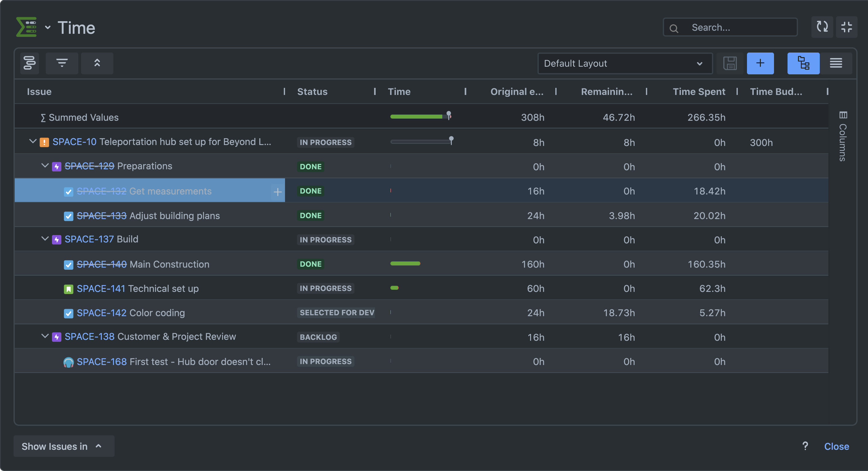Refresh the view with the sync icon
868x471 pixels.
point(822,27)
